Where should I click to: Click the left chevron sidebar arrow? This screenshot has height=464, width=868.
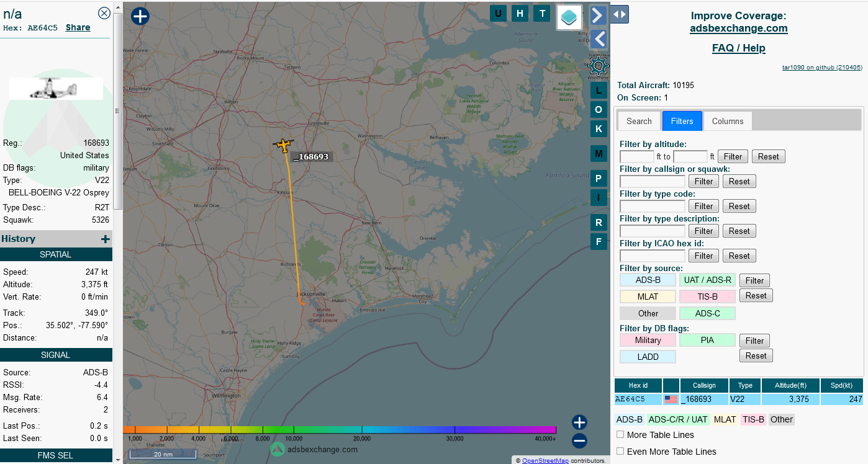point(598,39)
